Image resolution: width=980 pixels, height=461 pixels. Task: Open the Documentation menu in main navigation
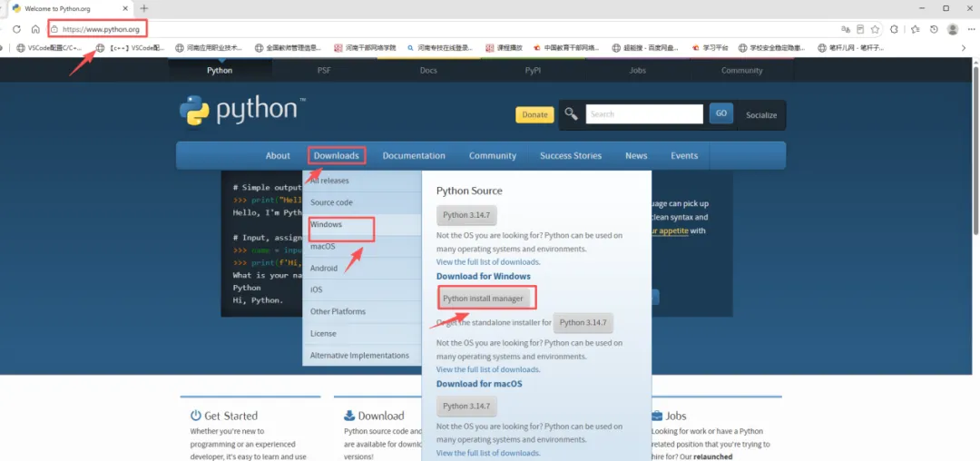click(x=414, y=155)
